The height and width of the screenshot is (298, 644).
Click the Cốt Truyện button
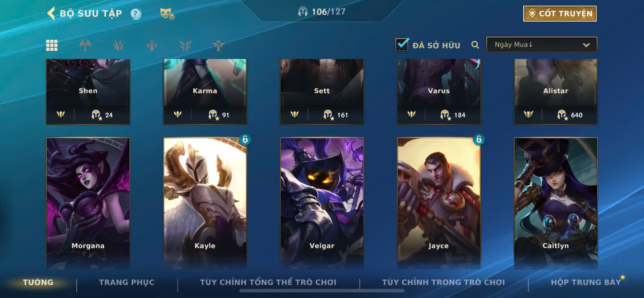tap(560, 14)
